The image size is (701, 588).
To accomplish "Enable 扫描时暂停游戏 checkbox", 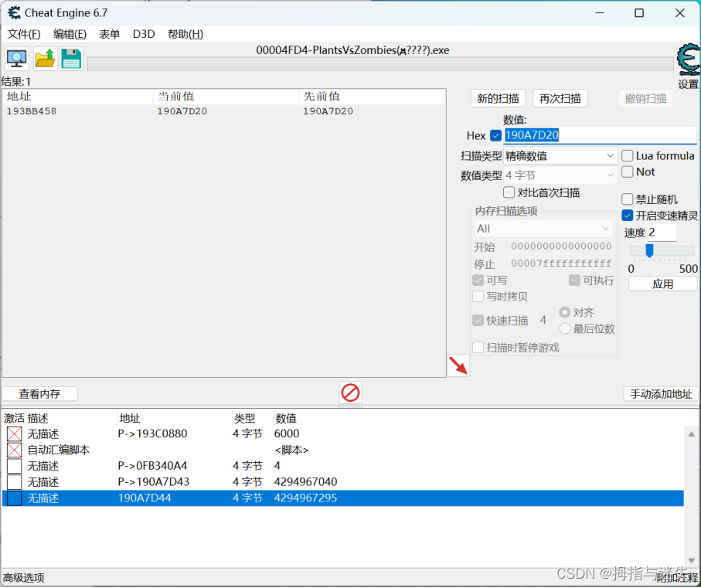I will coord(478,348).
